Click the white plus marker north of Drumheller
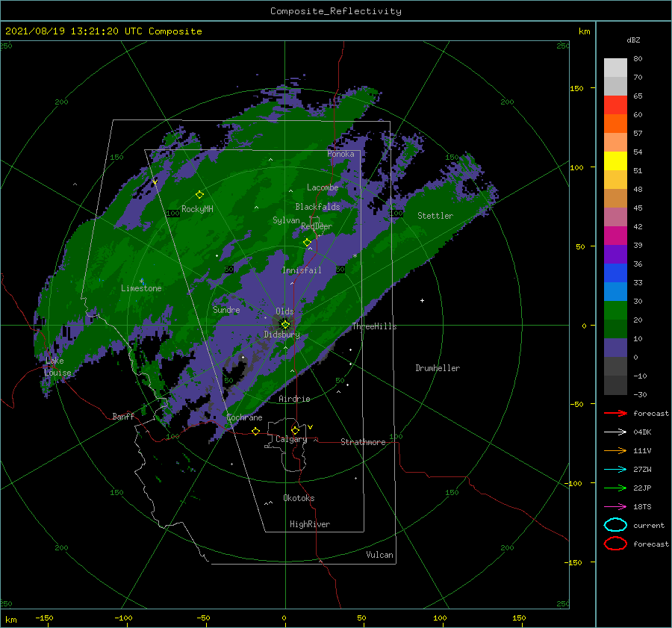The width and height of the screenshot is (672, 628). pyautogui.click(x=422, y=300)
